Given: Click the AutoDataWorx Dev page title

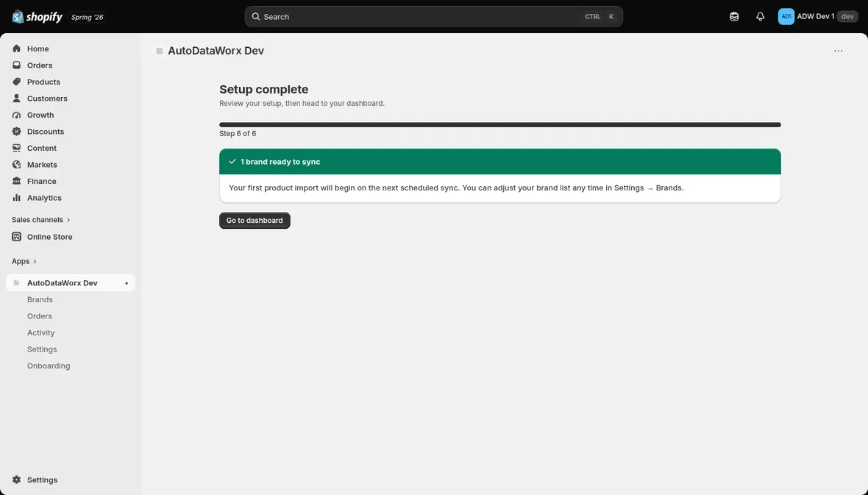Looking at the screenshot, I should point(216,51).
